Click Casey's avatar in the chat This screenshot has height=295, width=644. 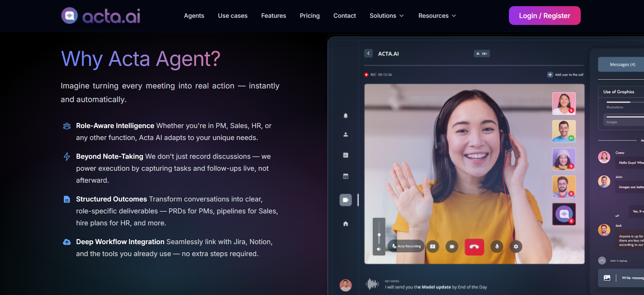click(x=604, y=157)
